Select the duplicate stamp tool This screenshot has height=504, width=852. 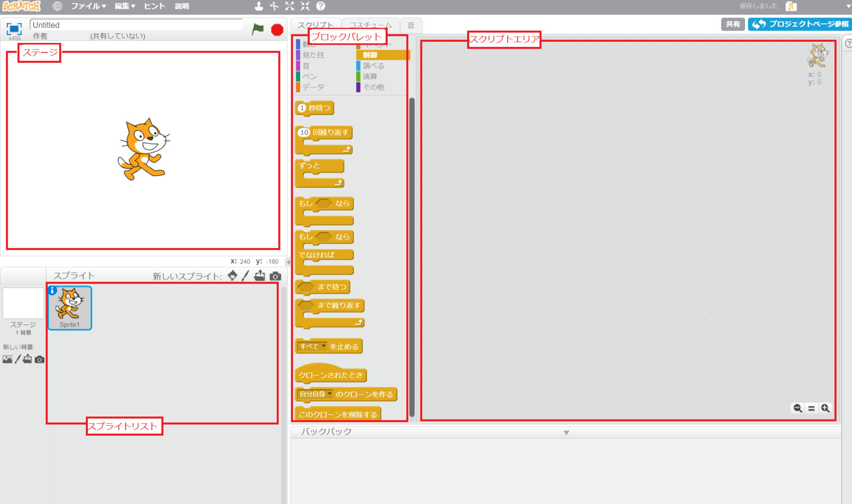259,6
